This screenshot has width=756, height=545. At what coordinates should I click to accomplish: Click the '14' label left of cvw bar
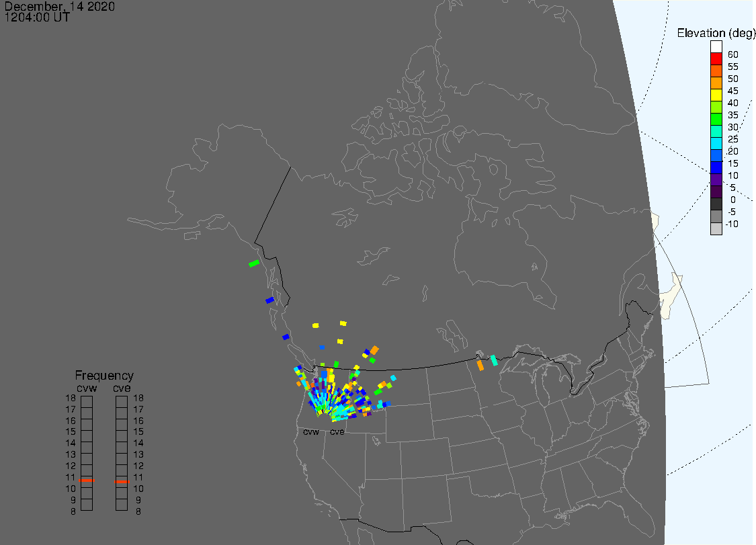tap(71, 443)
